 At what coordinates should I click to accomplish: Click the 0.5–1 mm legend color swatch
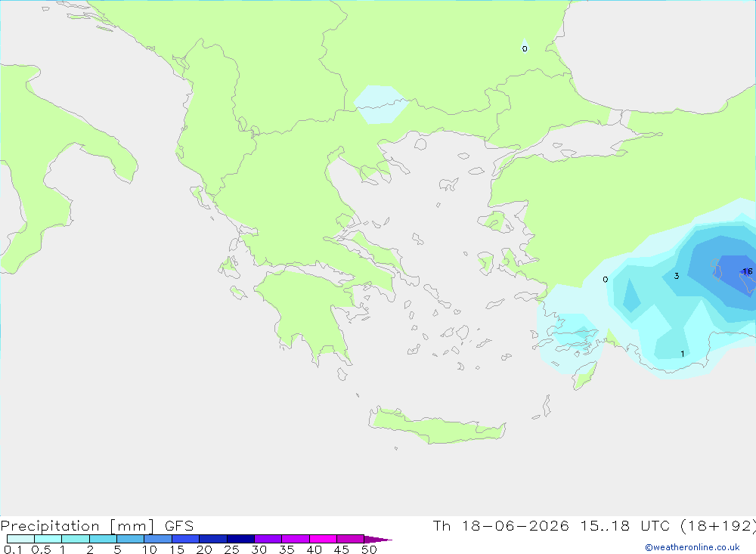[x=48, y=539]
